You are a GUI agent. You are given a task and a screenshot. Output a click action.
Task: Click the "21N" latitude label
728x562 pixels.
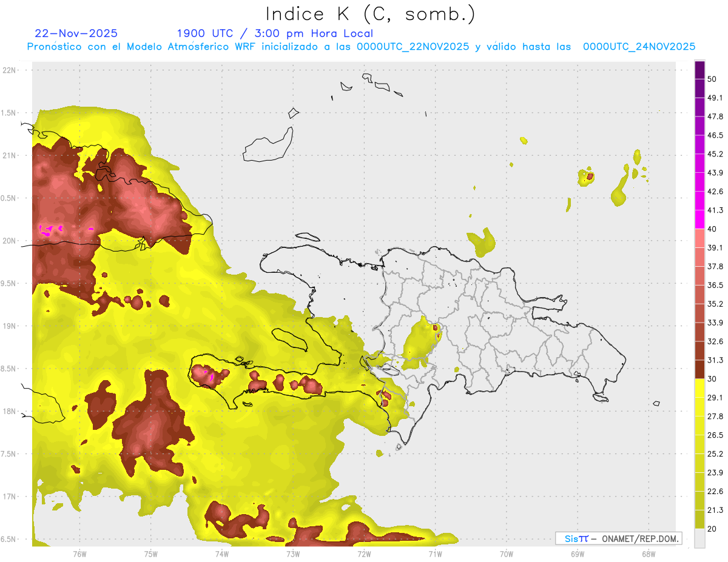tap(10, 155)
